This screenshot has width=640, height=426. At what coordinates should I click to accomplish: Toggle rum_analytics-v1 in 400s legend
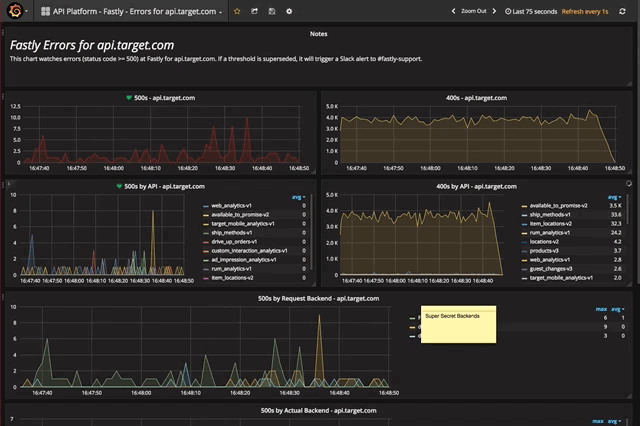click(550, 233)
